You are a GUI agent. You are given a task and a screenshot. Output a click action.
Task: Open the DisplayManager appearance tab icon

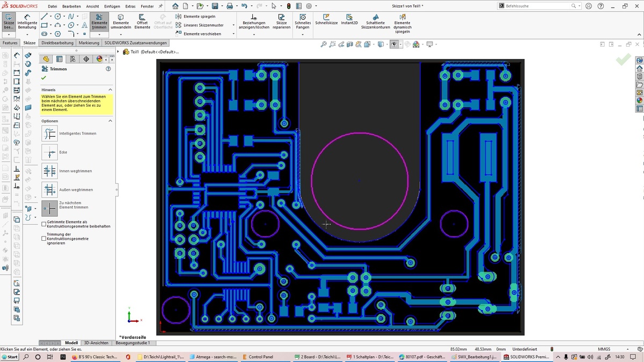point(99,59)
